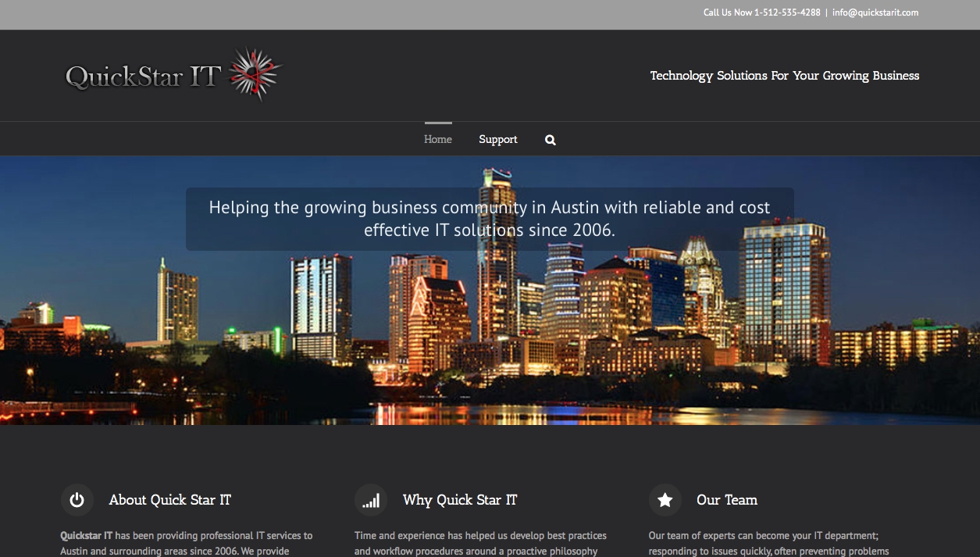
Task: Click the info@quickstarit.com email link
Action: pyautogui.click(x=875, y=12)
